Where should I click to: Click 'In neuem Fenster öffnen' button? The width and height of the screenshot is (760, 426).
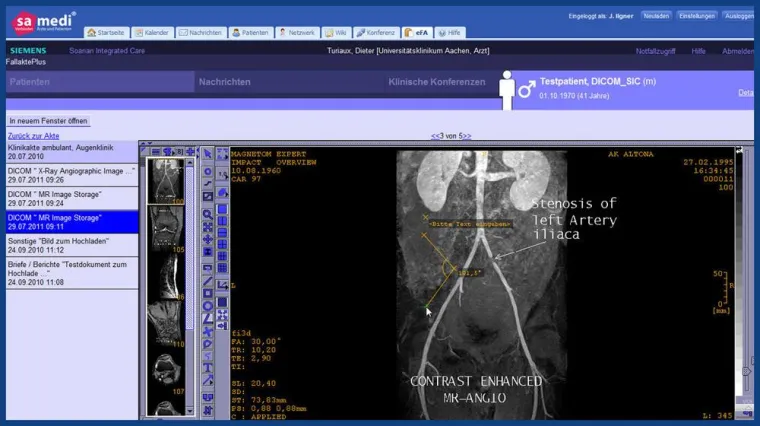pyautogui.click(x=49, y=121)
